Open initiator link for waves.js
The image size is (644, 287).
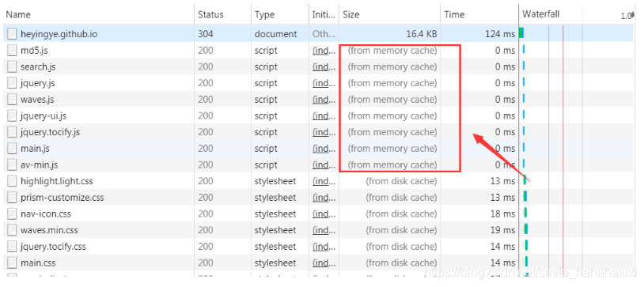click(x=324, y=100)
